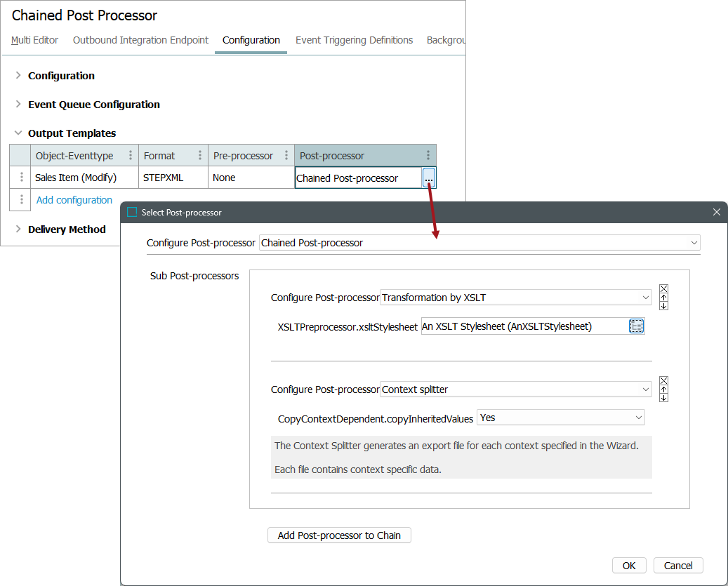This screenshot has width=728, height=586.
Task: Switch to Outbound Integration Endpoint tab
Action: coord(140,40)
